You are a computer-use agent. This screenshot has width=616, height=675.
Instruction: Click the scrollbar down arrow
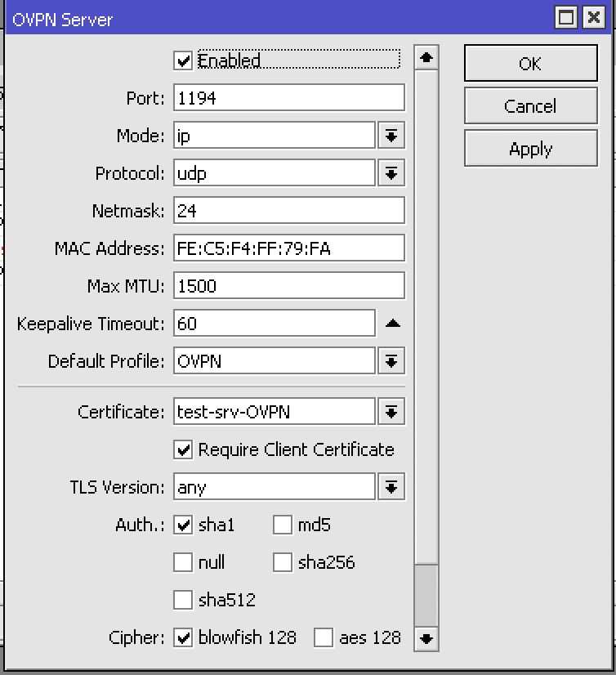pyautogui.click(x=426, y=638)
